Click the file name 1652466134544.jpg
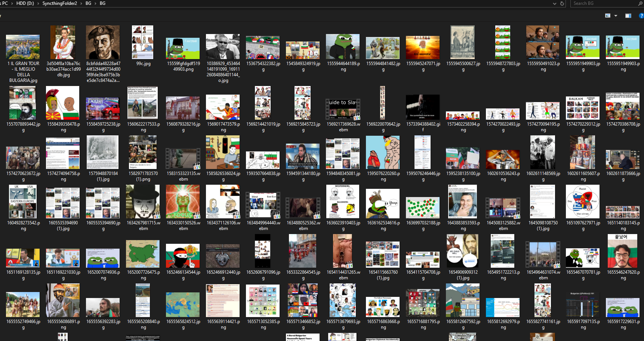 click(x=183, y=275)
